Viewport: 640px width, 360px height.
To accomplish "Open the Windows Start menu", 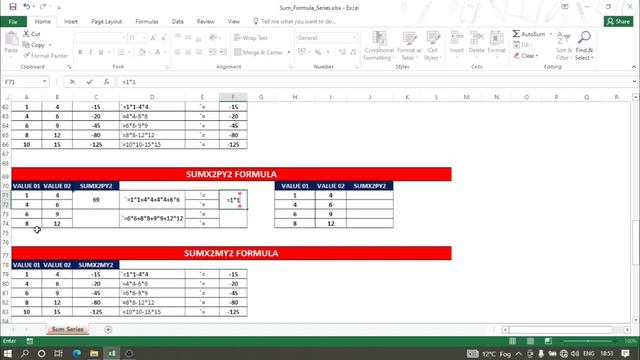I will pyautogui.click(x=8, y=353).
